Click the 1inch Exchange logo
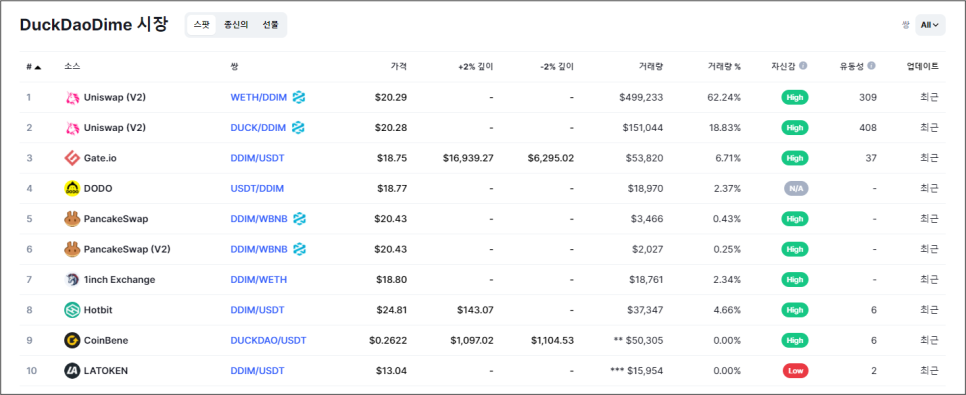 click(72, 280)
